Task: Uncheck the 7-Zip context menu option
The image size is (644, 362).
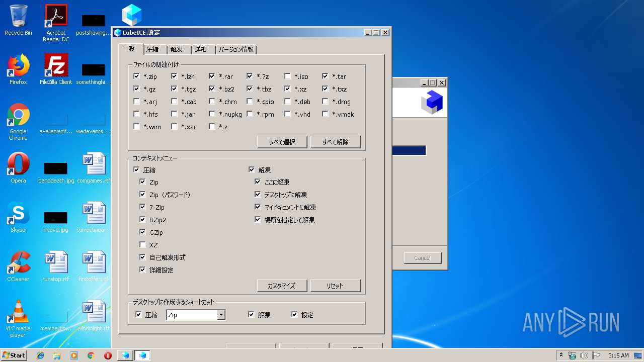Action: click(142, 207)
